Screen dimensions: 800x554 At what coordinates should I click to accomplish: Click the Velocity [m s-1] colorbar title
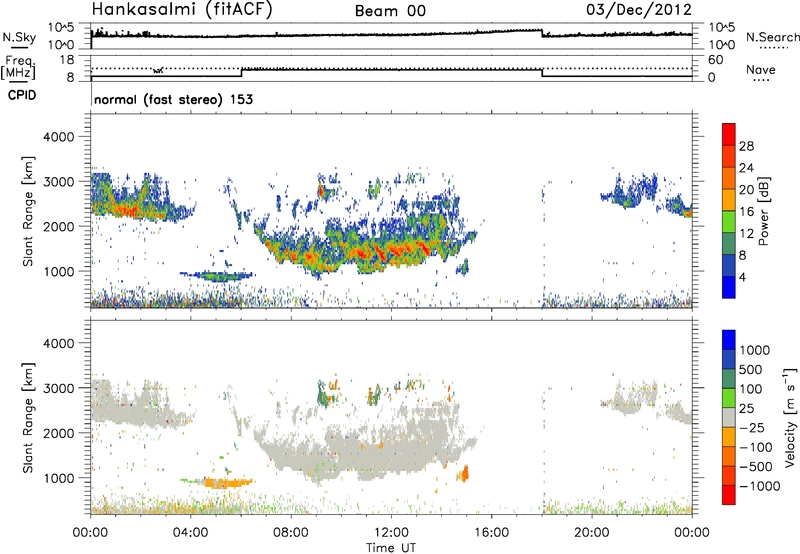tap(790, 417)
